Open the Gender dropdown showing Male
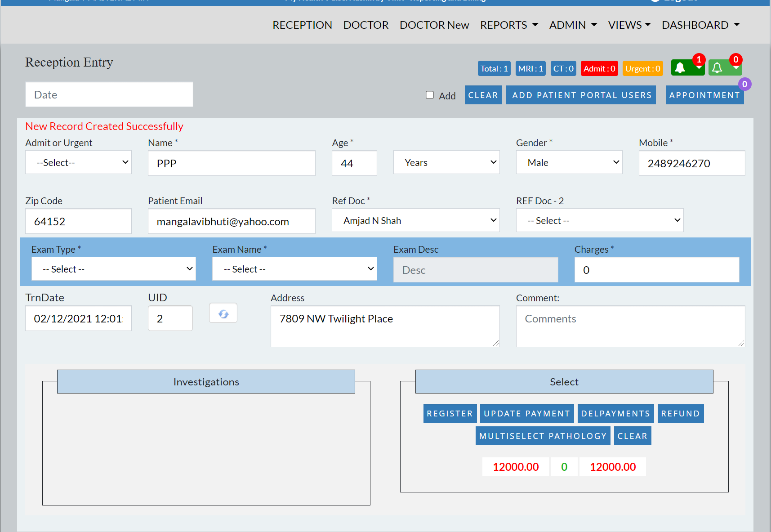 click(569, 162)
